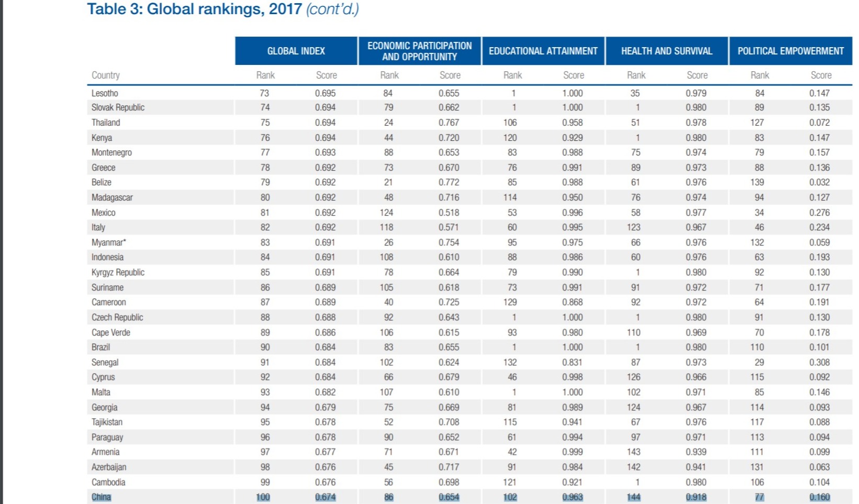The width and height of the screenshot is (859, 504).
Task: Click China's health score 0.918
Action: (696, 497)
